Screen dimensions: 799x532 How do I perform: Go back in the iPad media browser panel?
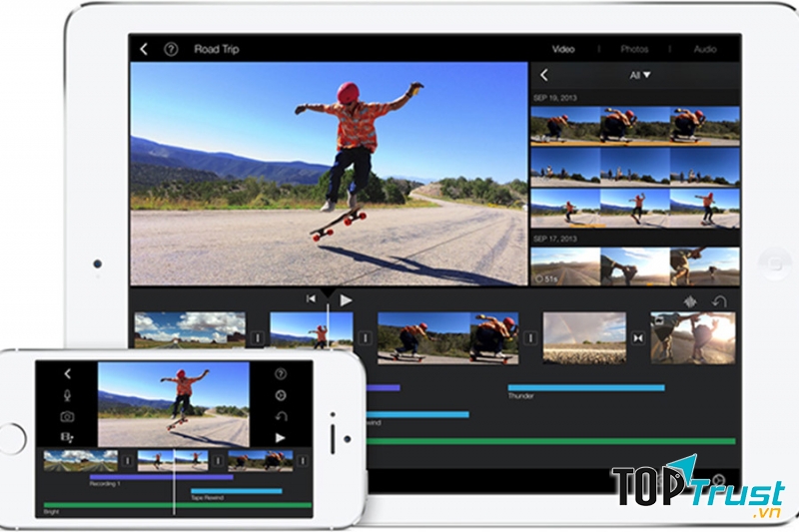tap(544, 75)
